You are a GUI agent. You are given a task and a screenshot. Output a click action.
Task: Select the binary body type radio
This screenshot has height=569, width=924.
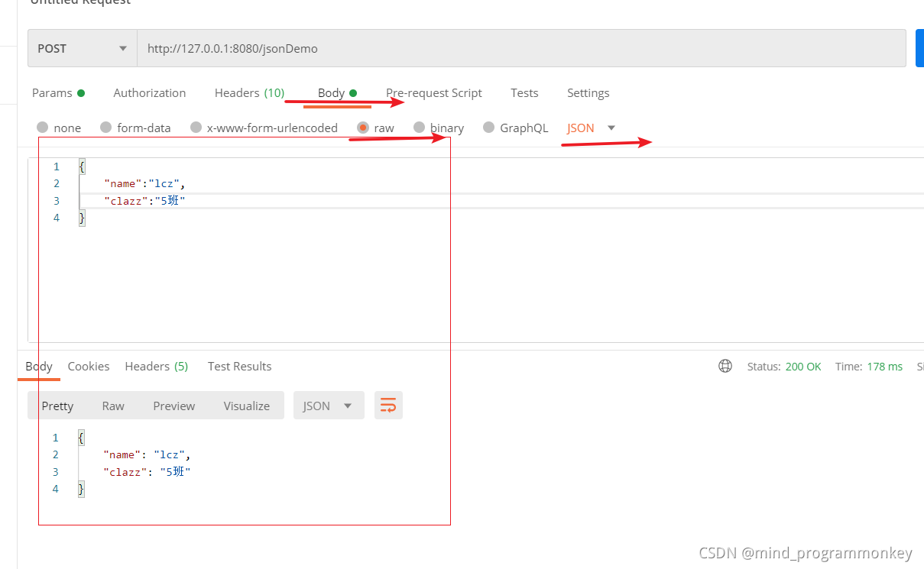[x=419, y=128]
